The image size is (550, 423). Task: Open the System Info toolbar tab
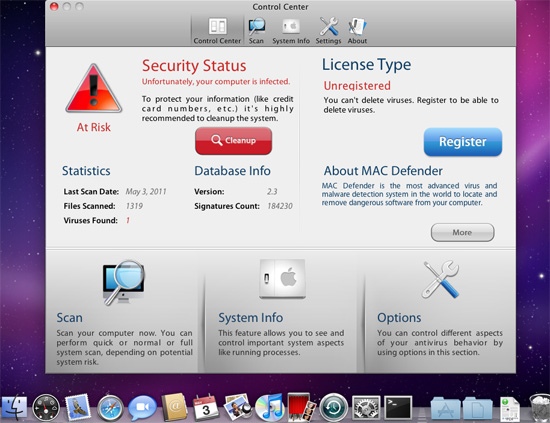291,31
